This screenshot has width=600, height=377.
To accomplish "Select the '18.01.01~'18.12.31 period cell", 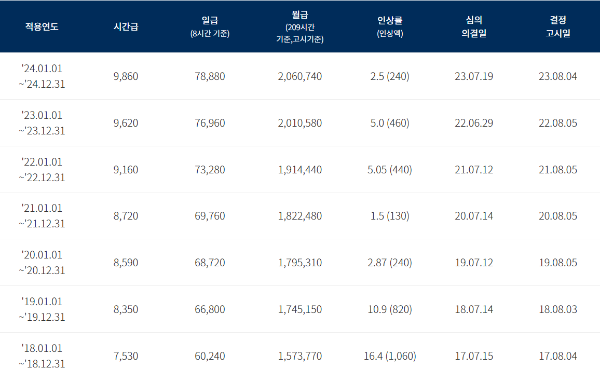I will tap(42, 356).
